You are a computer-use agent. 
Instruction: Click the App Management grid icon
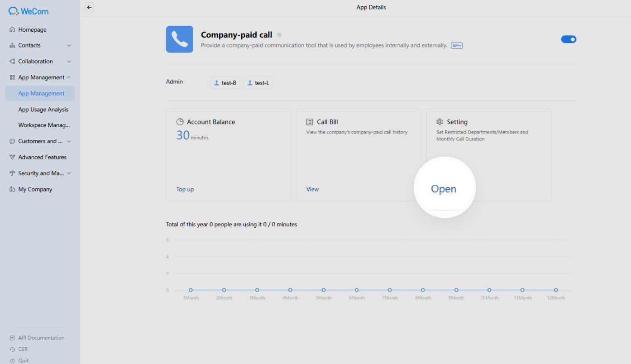click(x=12, y=77)
